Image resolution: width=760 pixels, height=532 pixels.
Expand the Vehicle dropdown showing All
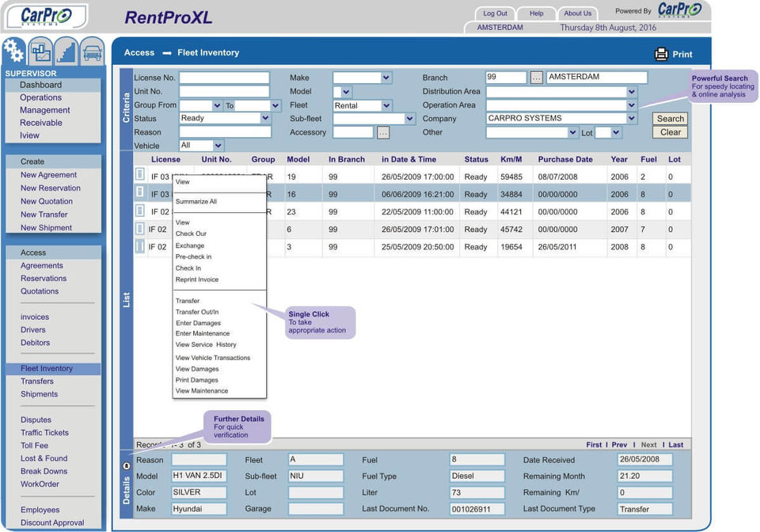click(x=218, y=146)
